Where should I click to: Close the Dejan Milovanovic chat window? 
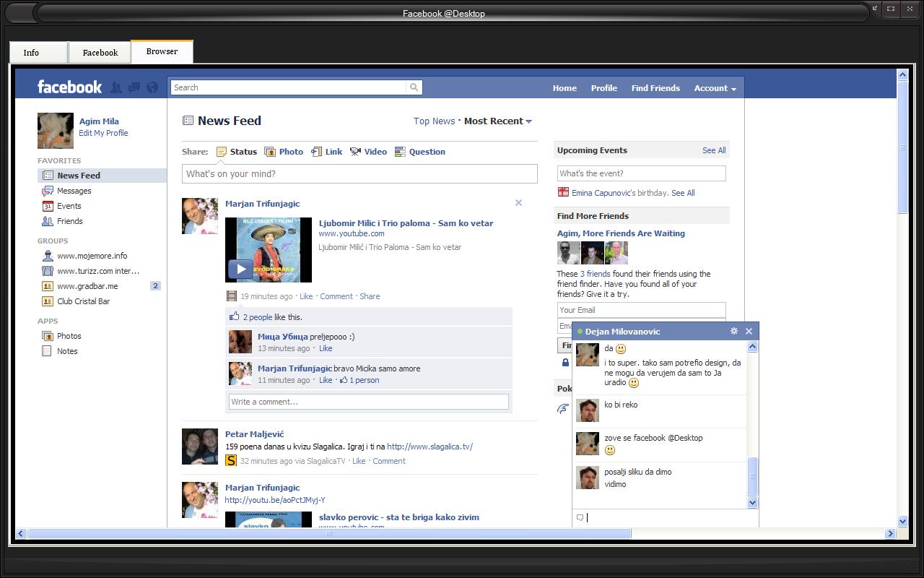(x=749, y=331)
